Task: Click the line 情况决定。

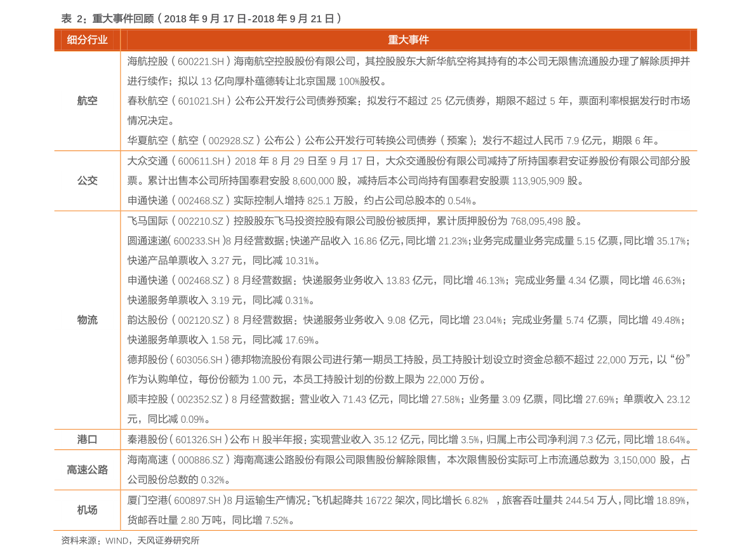Action: 151,121
